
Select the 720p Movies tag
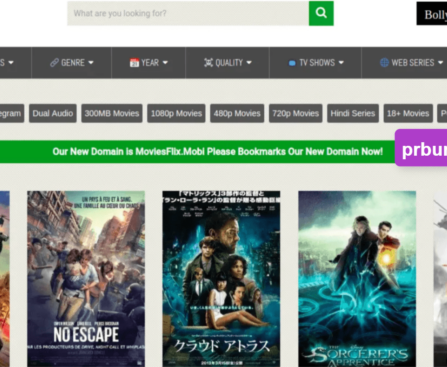coord(296,113)
